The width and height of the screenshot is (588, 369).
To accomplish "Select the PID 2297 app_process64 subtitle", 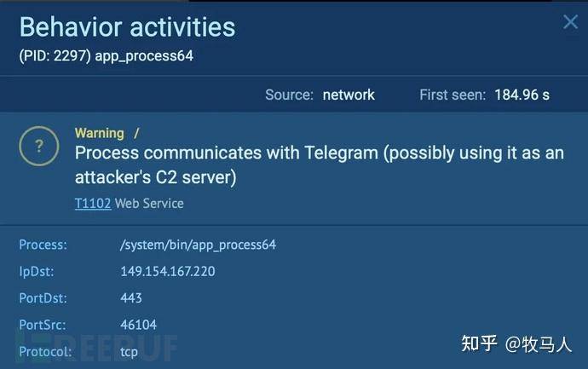I will point(107,56).
